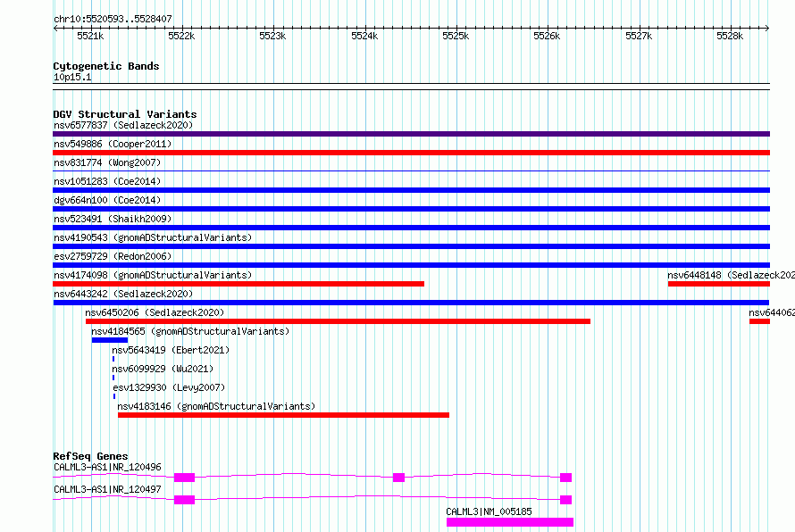Screen dimensions: 795x532
Task: Select the Cytogenetic Bands track title
Action: coord(106,66)
